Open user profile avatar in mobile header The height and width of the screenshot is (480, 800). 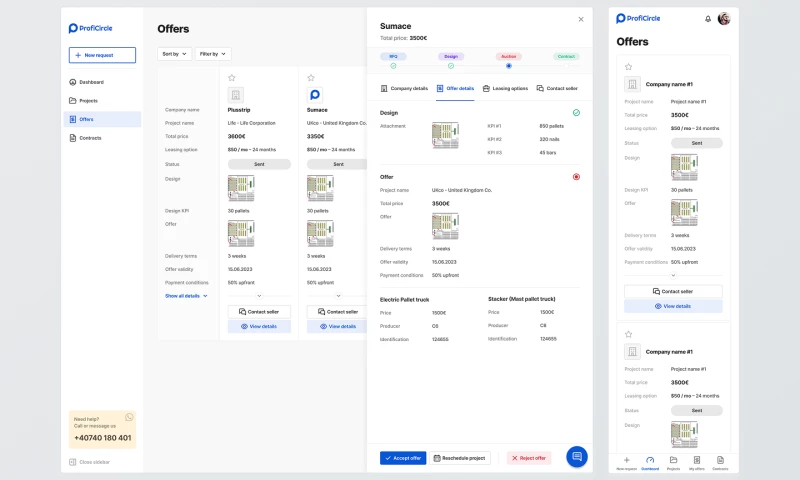click(724, 18)
